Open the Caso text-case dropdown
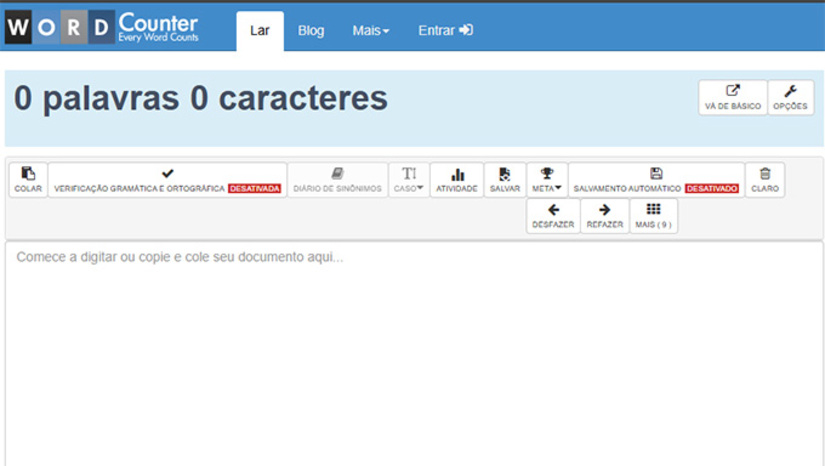The image size is (825, 466). pyautogui.click(x=408, y=180)
